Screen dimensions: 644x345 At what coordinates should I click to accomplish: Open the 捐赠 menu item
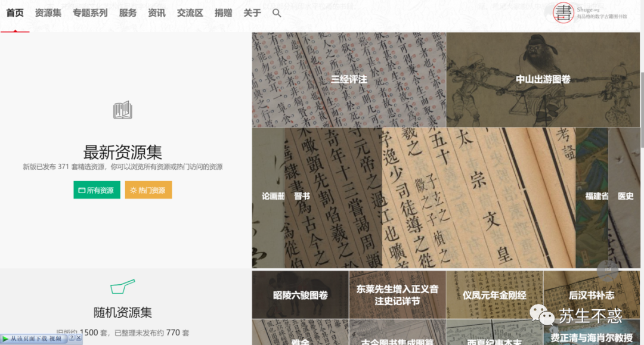pyautogui.click(x=223, y=13)
